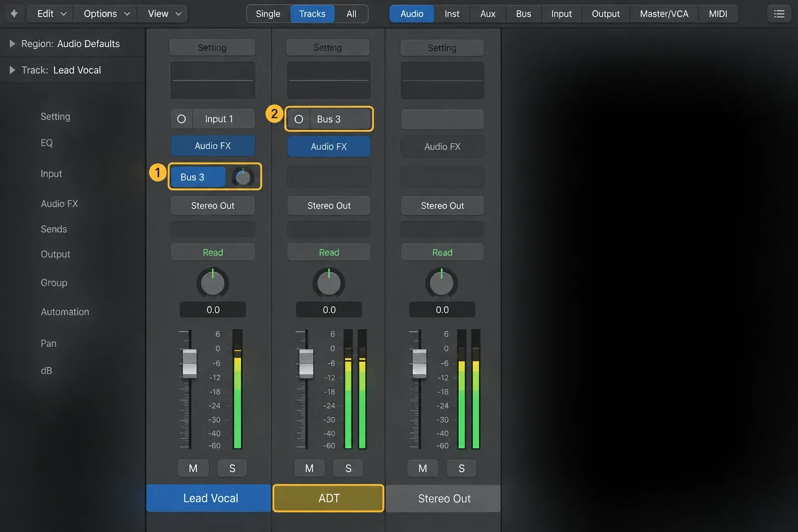The image size is (798, 532).
Task: Adjust the Bus 3 send level knob
Action: [x=243, y=177]
